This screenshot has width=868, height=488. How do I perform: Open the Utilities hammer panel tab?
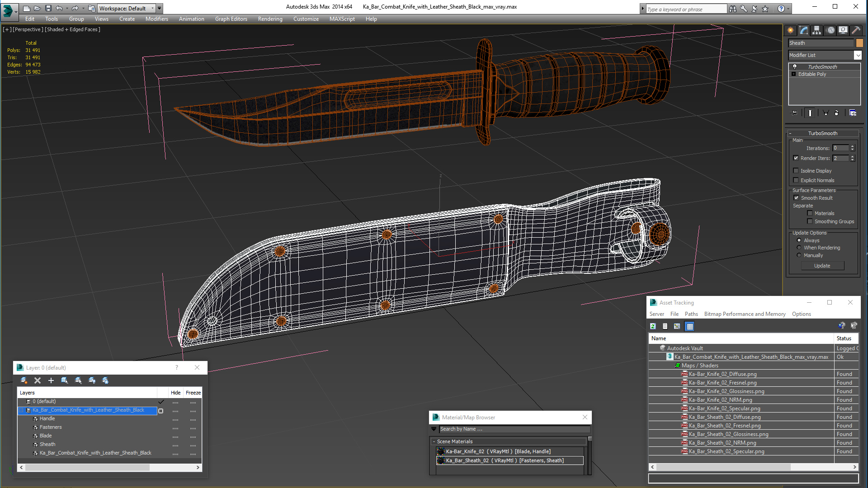coord(856,30)
